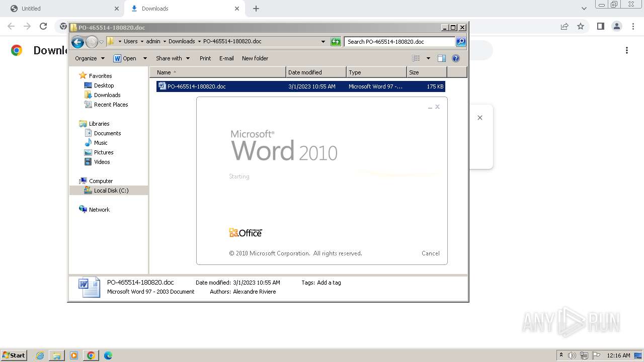Open the Windows Start menu

click(14, 355)
